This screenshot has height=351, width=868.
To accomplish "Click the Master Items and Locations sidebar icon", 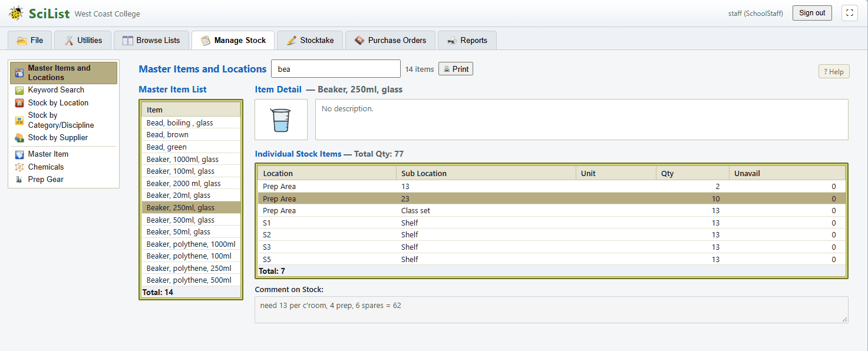I will click(19, 73).
